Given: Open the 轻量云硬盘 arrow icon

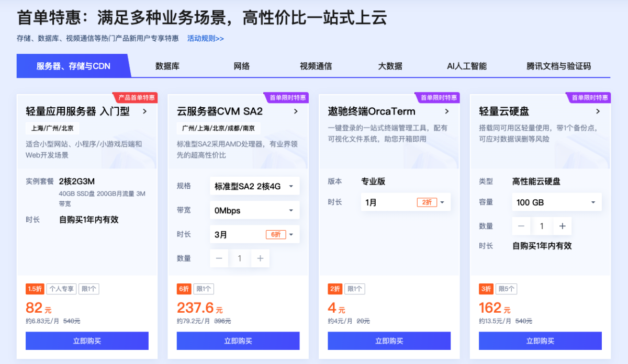Looking at the screenshot, I should click(598, 111).
